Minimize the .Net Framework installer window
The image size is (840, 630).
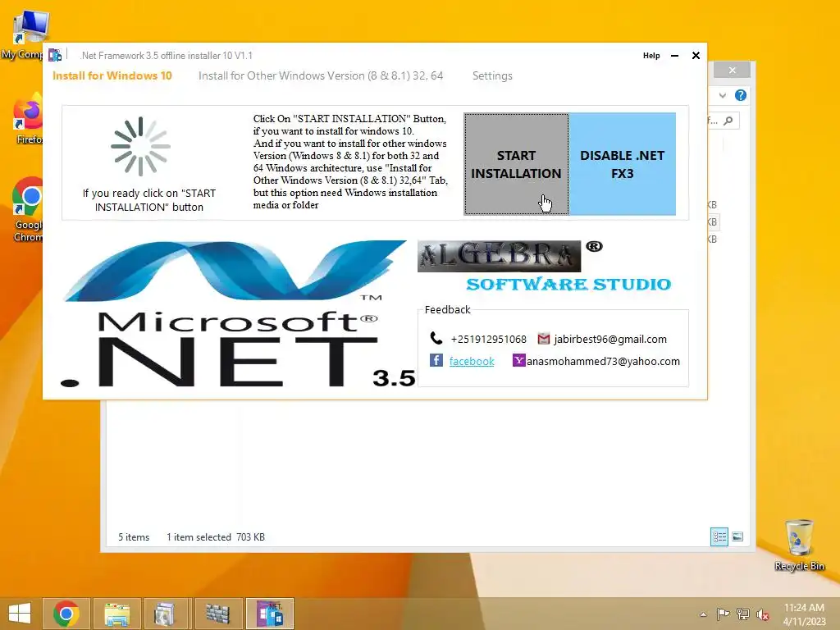point(674,55)
